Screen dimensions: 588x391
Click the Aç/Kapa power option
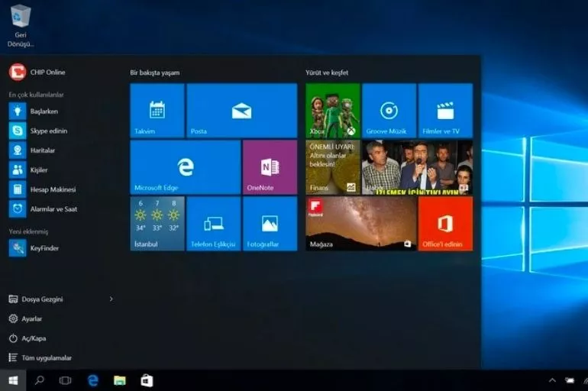pos(33,338)
